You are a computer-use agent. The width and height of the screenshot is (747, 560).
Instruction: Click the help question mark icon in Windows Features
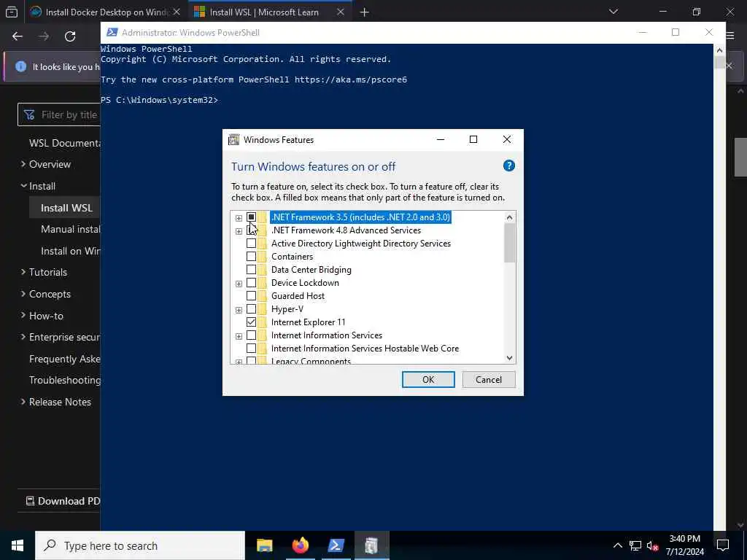coord(508,166)
